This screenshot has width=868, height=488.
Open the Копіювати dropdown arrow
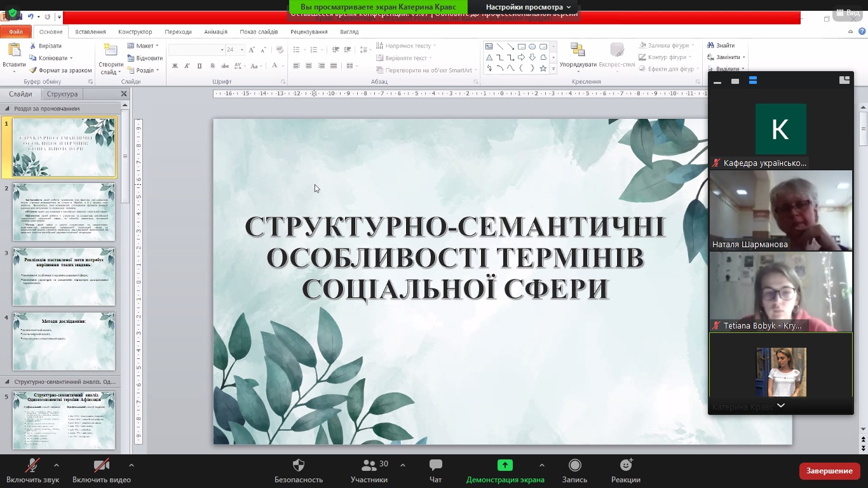point(72,58)
